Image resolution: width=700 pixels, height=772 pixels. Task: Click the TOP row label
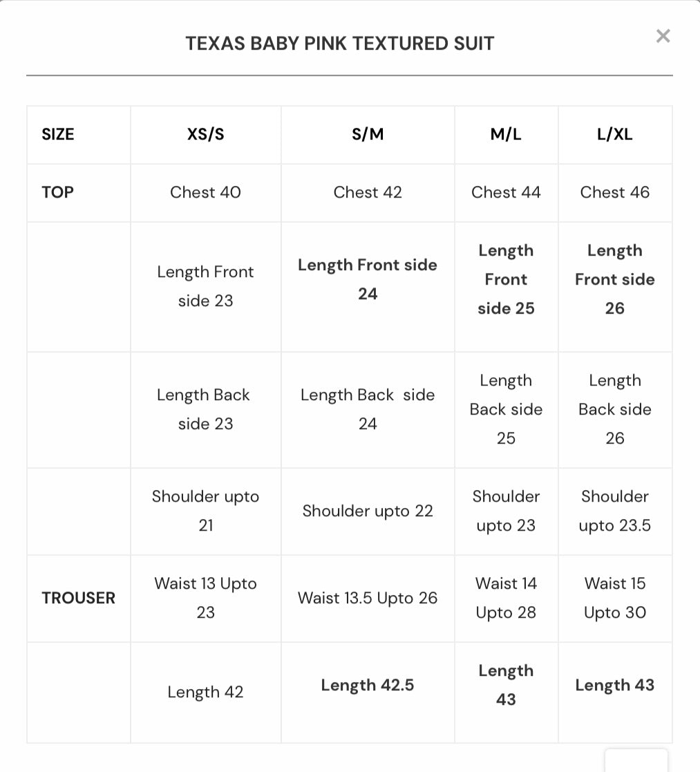[57, 192]
